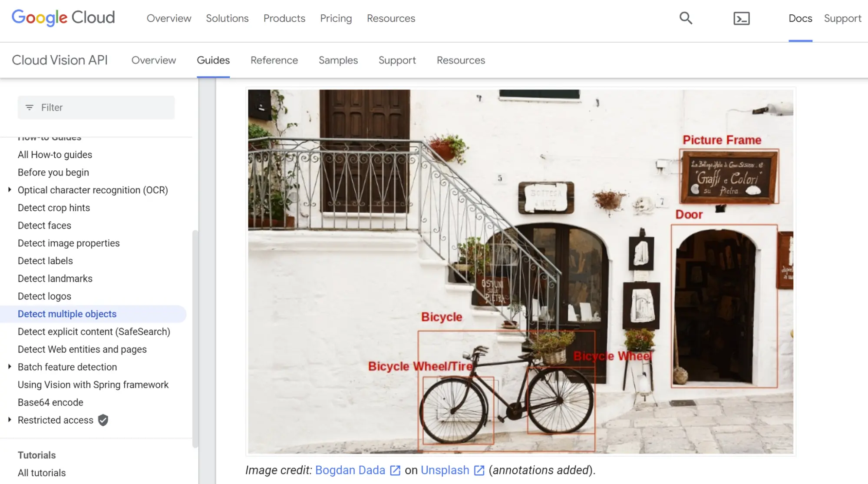
Task: Follow the Unsplash link
Action: [445, 470]
